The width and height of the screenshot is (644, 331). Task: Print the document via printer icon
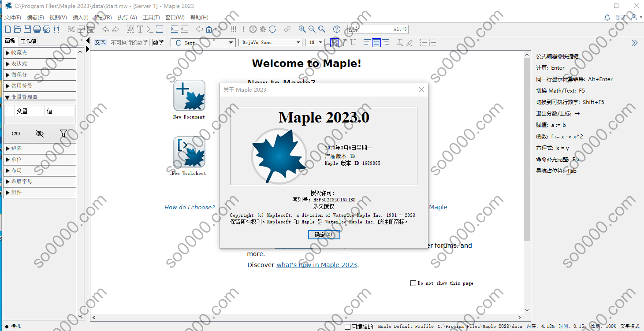(37, 29)
